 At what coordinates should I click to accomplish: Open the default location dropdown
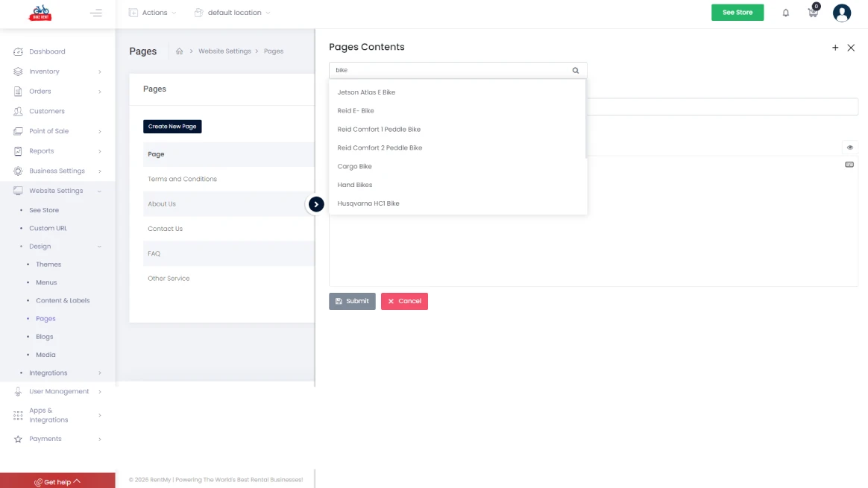[x=231, y=12]
